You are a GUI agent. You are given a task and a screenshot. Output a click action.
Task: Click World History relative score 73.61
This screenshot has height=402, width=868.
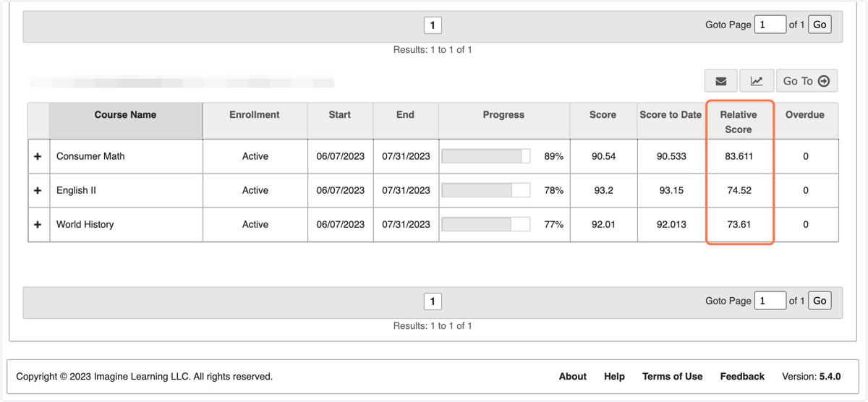(x=739, y=224)
